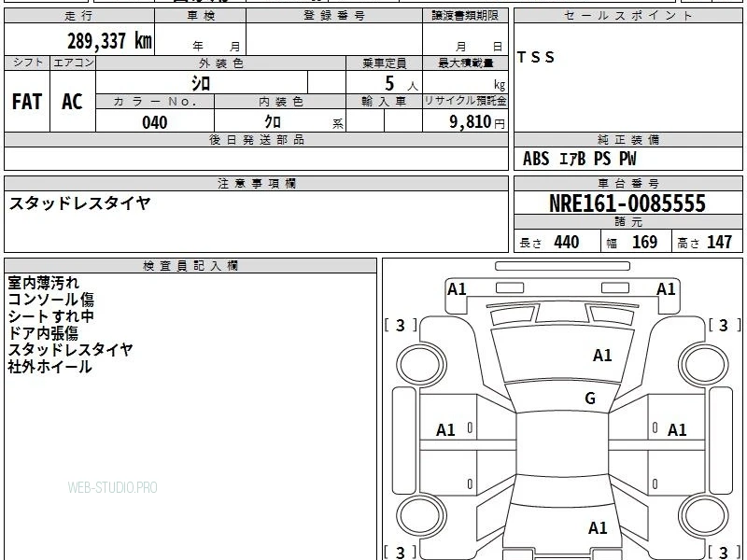This screenshot has width=747, height=560.
Task: Select the inspector note シートすれ中
Action: [x=51, y=316]
